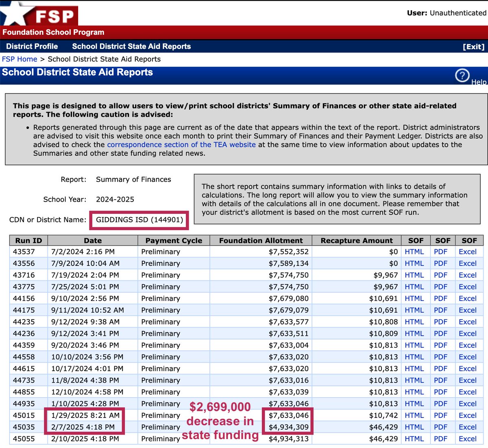
Task: Select run ID 45035 cell
Action: coord(28,427)
